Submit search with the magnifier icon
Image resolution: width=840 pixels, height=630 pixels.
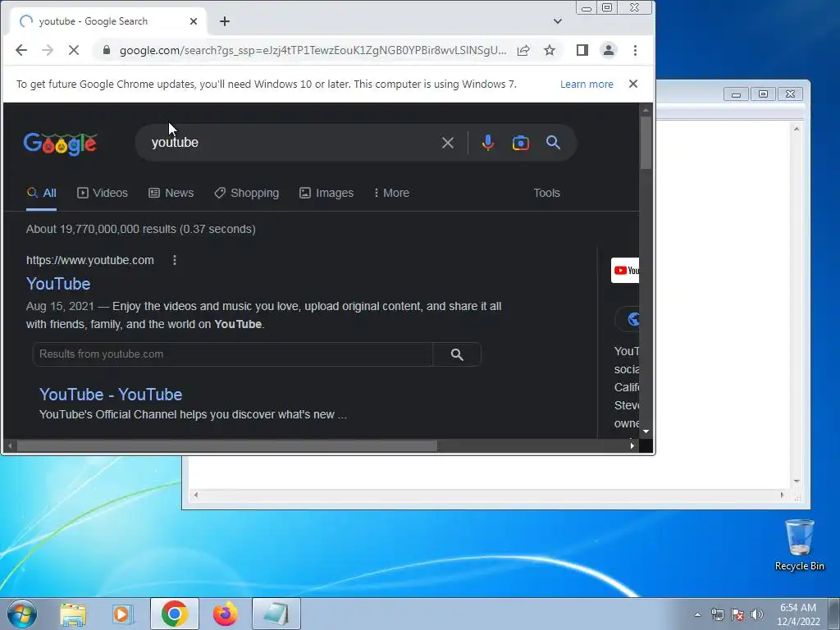pyautogui.click(x=554, y=143)
